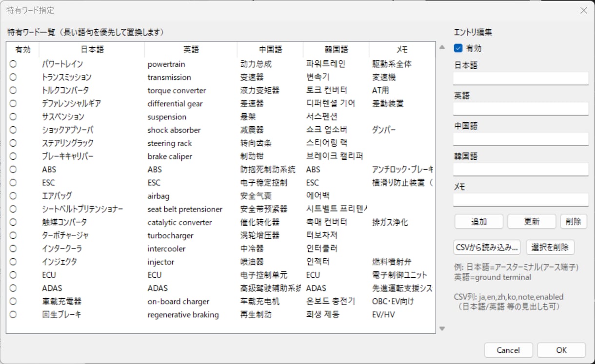Viewport: 595px width, 364px height.
Task: Select the differential gear cell
Action: [175, 103]
